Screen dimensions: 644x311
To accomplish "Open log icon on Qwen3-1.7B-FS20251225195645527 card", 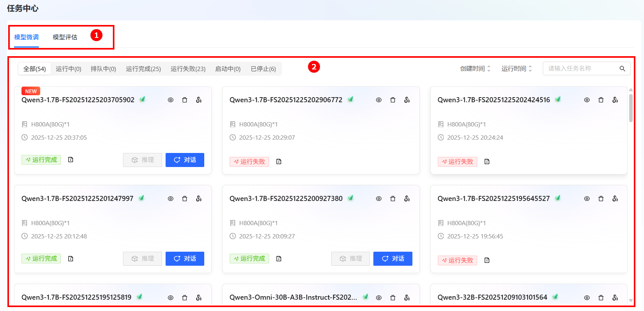I will (487, 260).
